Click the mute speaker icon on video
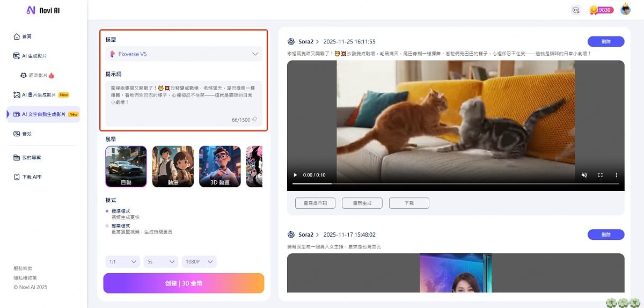The height and width of the screenshot is (308, 644). tap(585, 175)
